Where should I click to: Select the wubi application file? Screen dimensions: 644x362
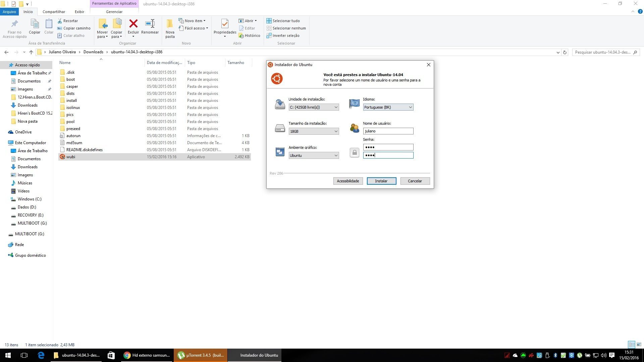coord(155,157)
